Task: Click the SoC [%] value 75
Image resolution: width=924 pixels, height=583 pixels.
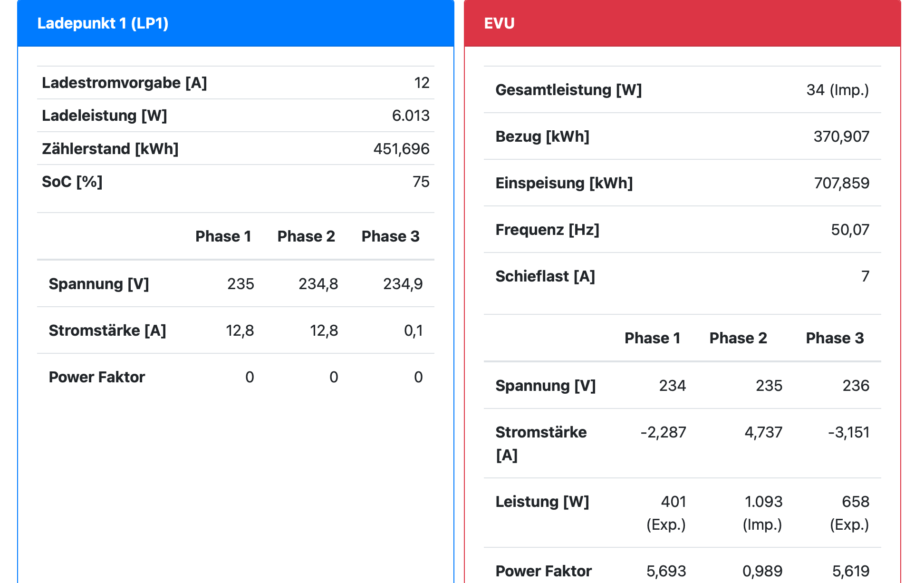Action: tap(421, 182)
